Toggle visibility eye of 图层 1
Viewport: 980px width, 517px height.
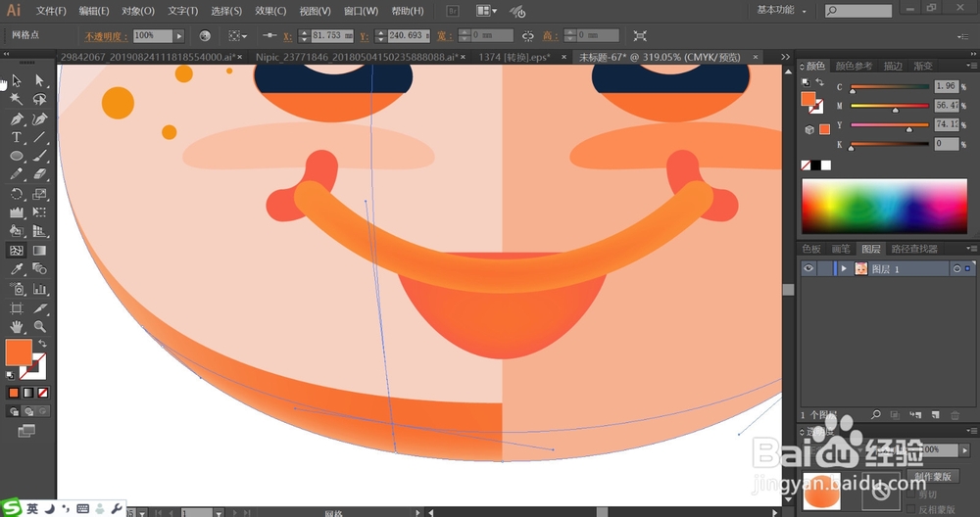[808, 268]
